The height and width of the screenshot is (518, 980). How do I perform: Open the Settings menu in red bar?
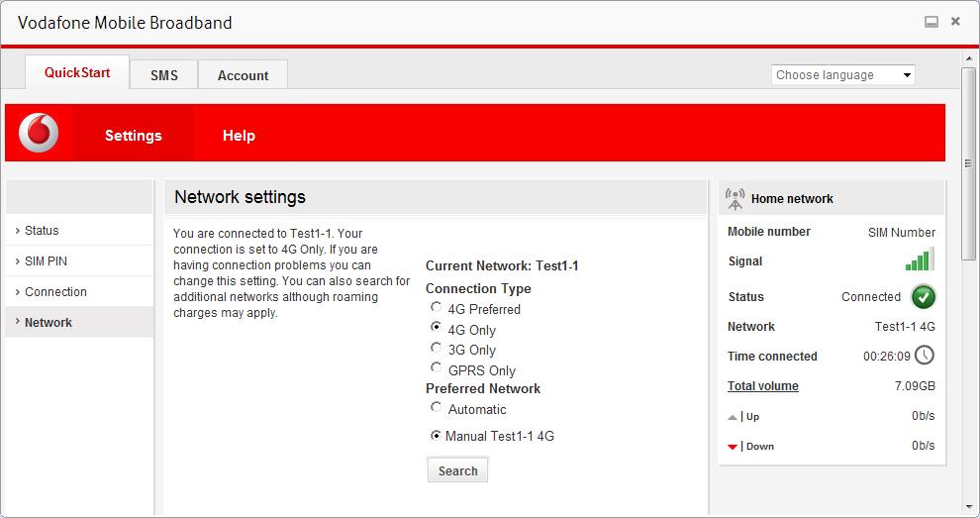click(133, 135)
